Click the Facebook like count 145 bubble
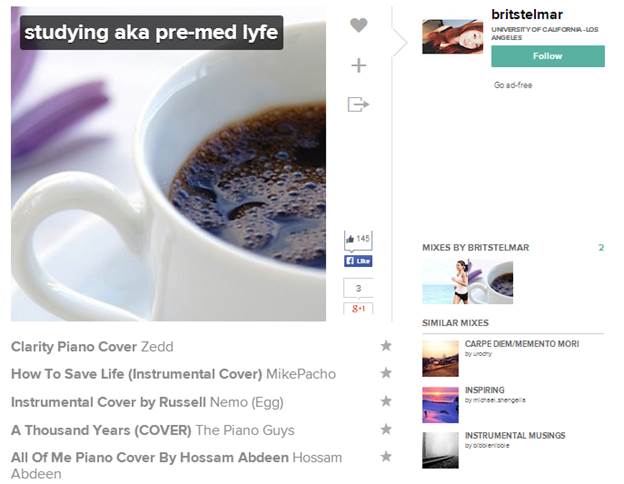Screen dimensions: 624x484 [x=358, y=240]
